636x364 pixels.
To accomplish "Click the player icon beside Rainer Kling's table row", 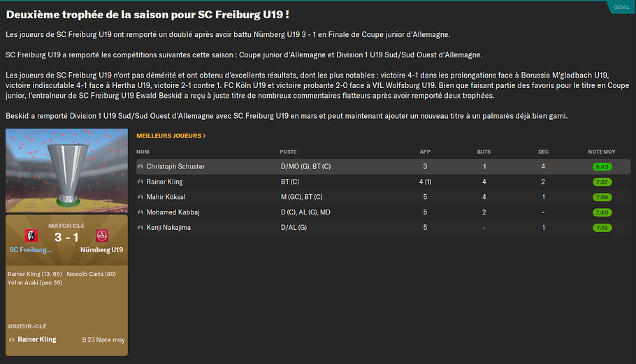I will pos(140,182).
